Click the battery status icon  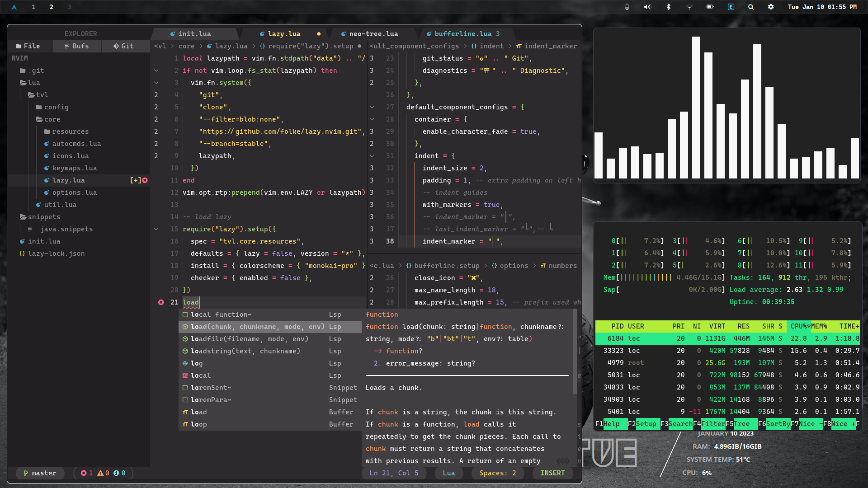[710, 7]
